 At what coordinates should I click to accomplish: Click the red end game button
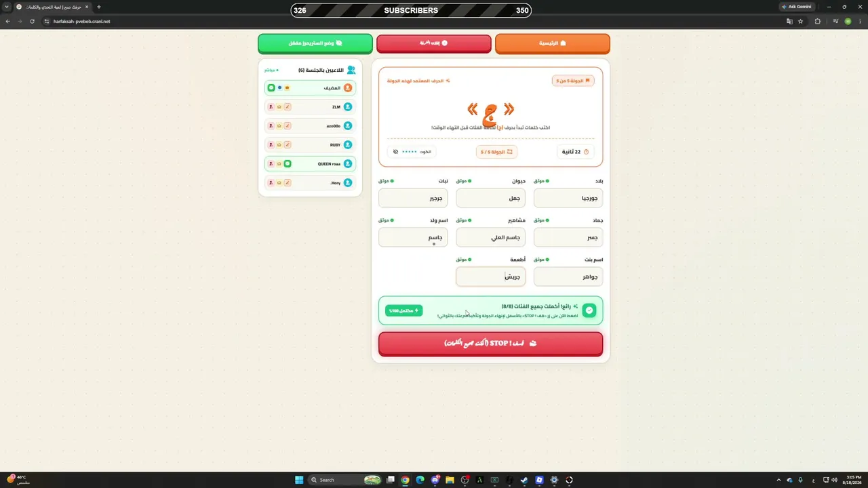434,43
